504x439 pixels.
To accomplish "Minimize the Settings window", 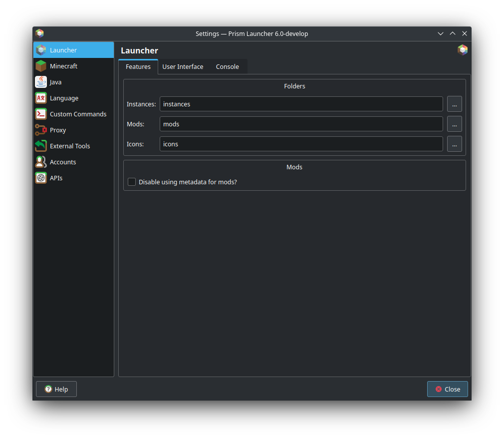I will tap(440, 33).
